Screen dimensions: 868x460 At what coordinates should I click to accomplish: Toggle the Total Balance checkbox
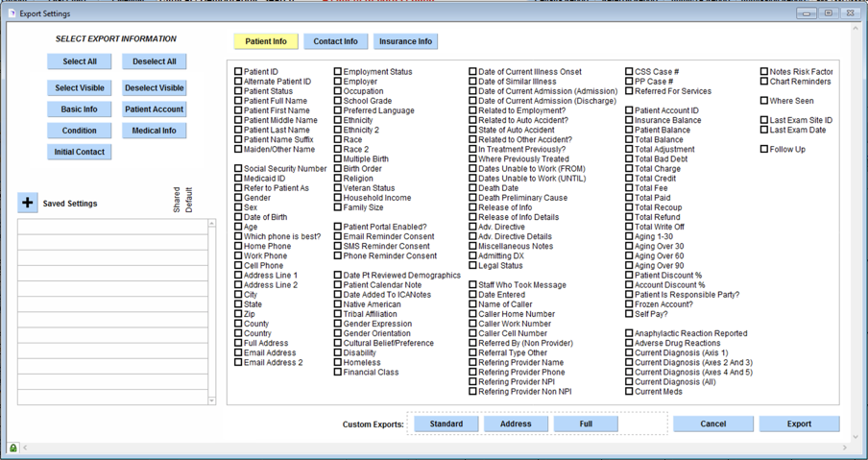(x=629, y=140)
